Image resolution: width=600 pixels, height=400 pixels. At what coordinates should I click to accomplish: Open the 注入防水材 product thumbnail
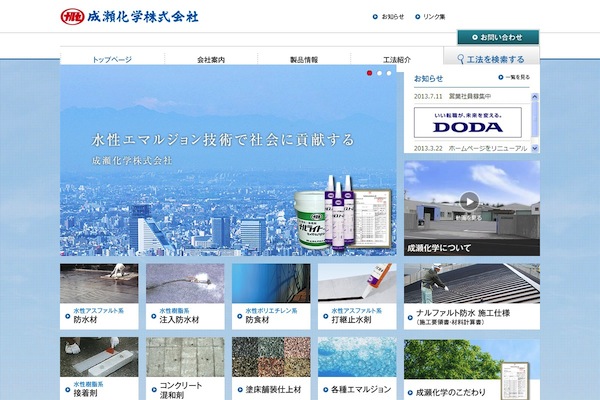(x=185, y=283)
